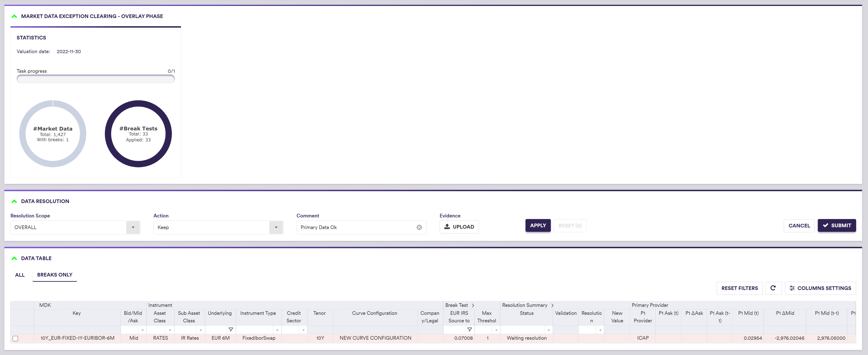Check the 10Y_EUR-FIXED-1Y-EURIBOR-6M row checkbox
Viewport: 868px width, 355px height.
point(16,338)
